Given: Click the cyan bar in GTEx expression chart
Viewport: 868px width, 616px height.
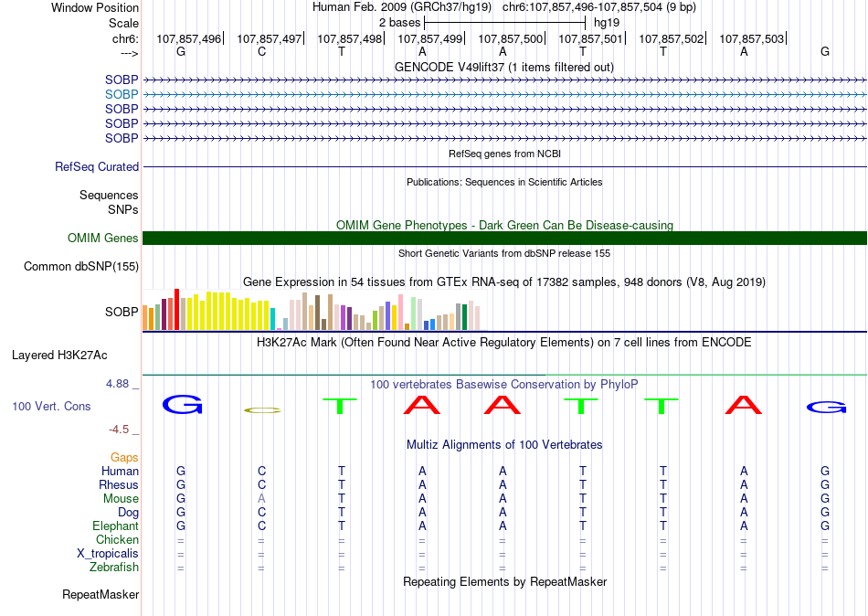Looking at the screenshot, I should 272,319.
